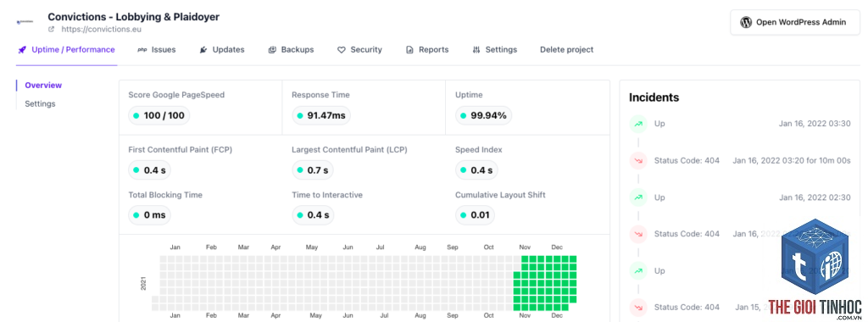Open the Uptime / Performance tab
Screen dimensions: 868x322
(x=66, y=50)
